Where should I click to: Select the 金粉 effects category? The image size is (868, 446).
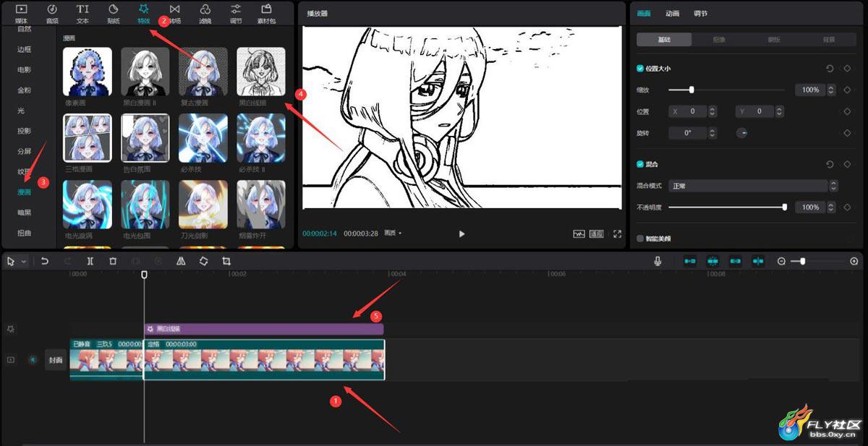pyautogui.click(x=25, y=90)
